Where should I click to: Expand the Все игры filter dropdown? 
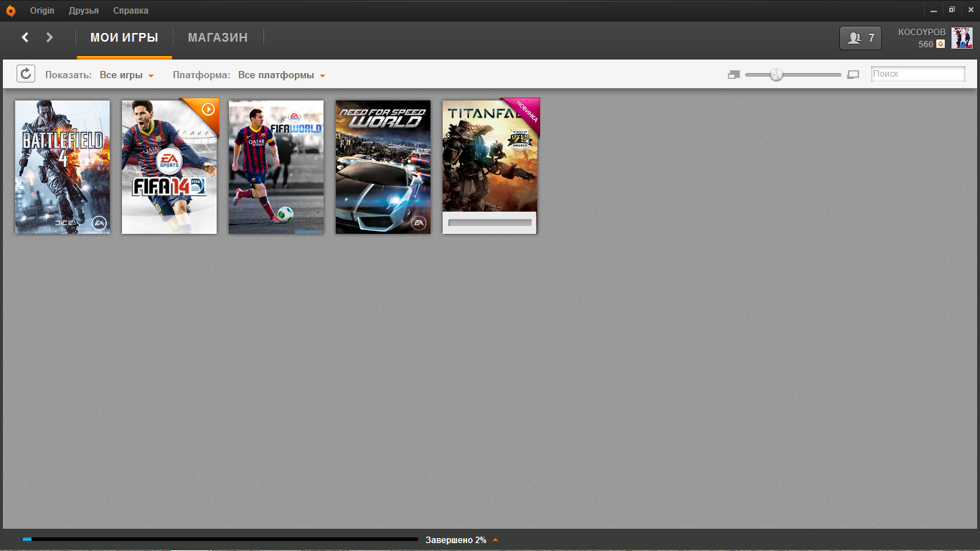127,75
